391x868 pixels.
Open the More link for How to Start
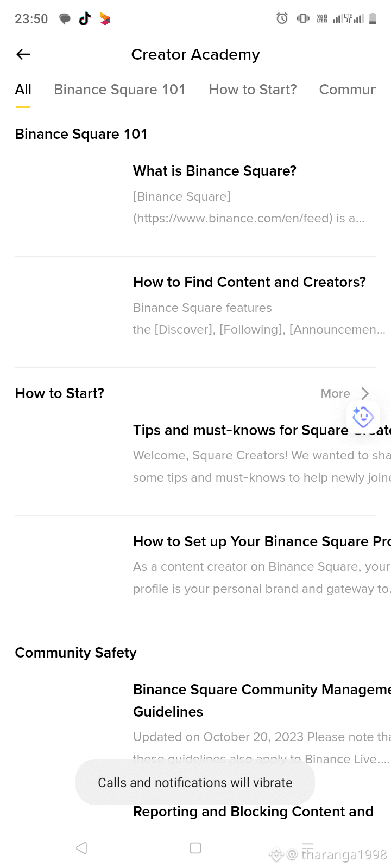click(x=336, y=393)
